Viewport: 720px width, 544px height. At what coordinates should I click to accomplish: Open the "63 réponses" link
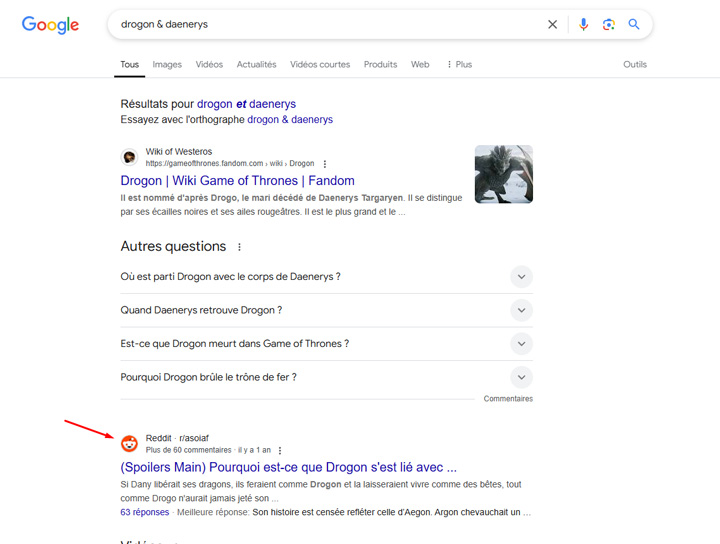[x=145, y=512]
